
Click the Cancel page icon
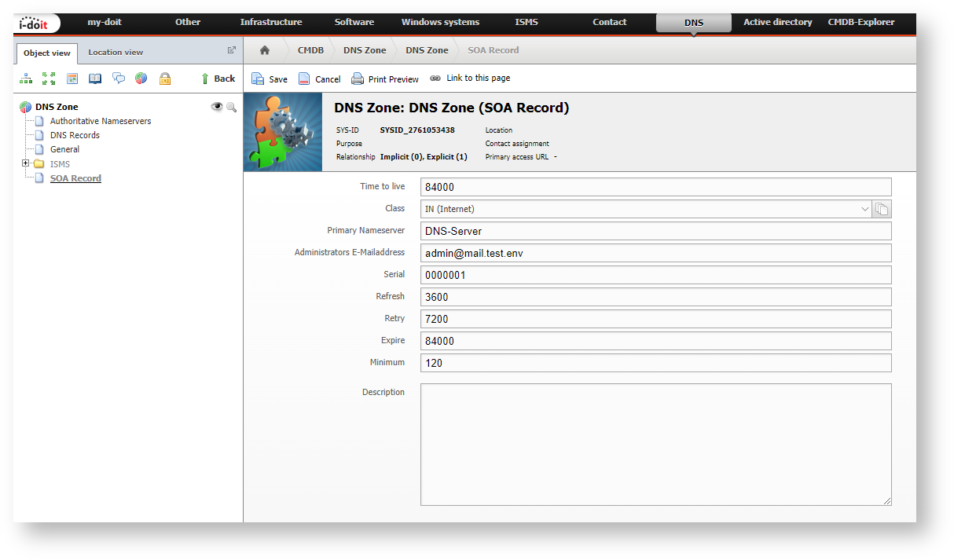304,79
